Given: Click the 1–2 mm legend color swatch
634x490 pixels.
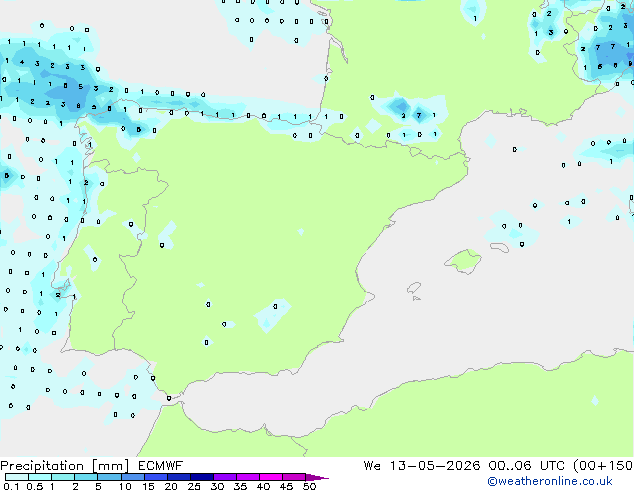Looking at the screenshot, I should [63, 477].
